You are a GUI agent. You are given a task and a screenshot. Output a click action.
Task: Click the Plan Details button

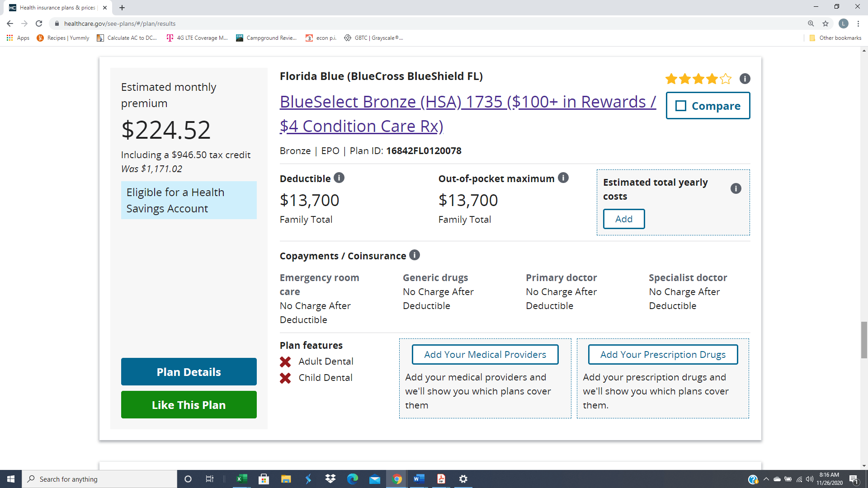point(189,372)
